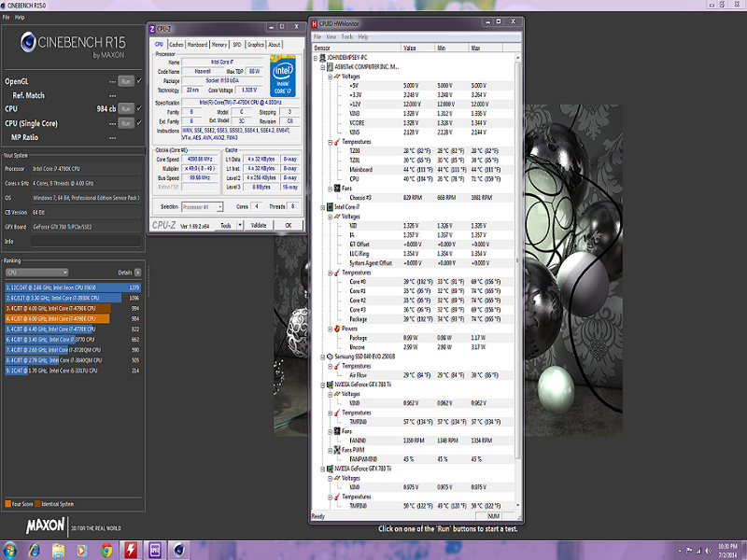Open the Windows Start menu orb
The image size is (747, 560).
(9, 550)
